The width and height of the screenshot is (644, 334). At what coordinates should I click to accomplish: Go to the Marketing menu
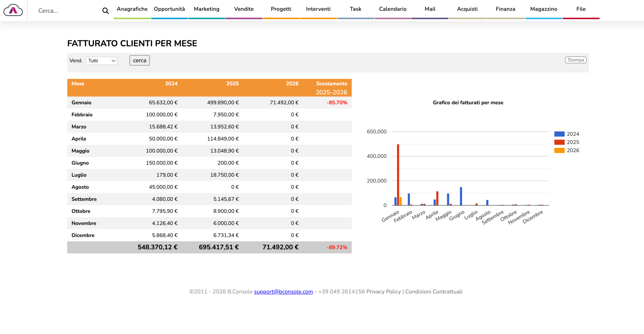pyautogui.click(x=207, y=9)
